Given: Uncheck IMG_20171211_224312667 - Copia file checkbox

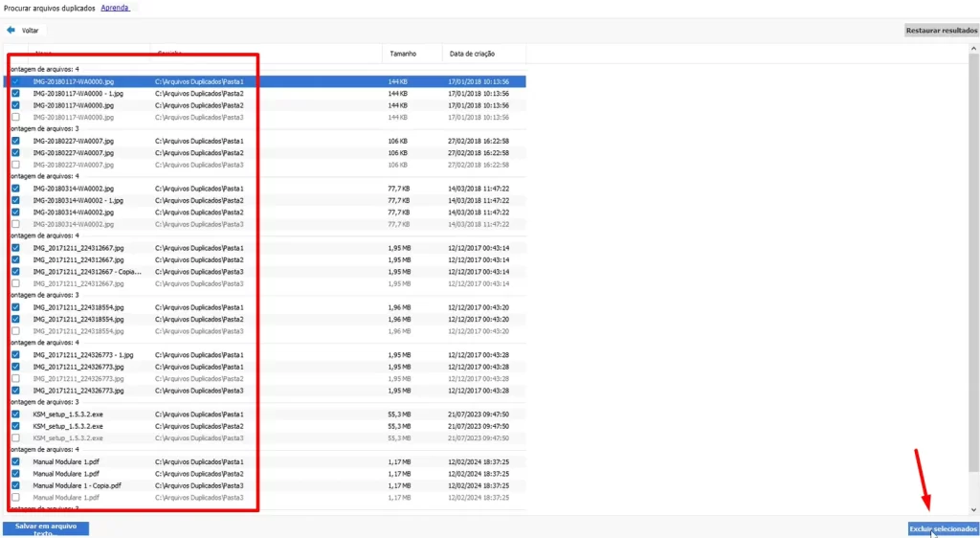Looking at the screenshot, I should coord(15,272).
